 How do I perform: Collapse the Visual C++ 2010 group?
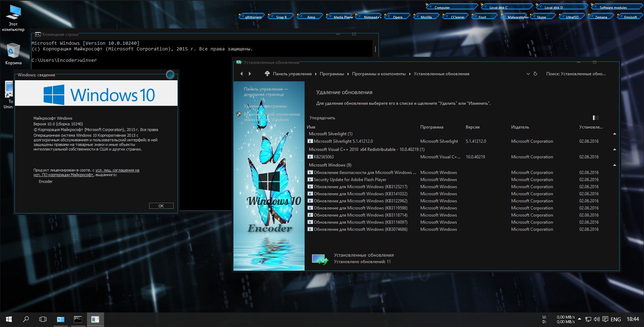point(615,149)
